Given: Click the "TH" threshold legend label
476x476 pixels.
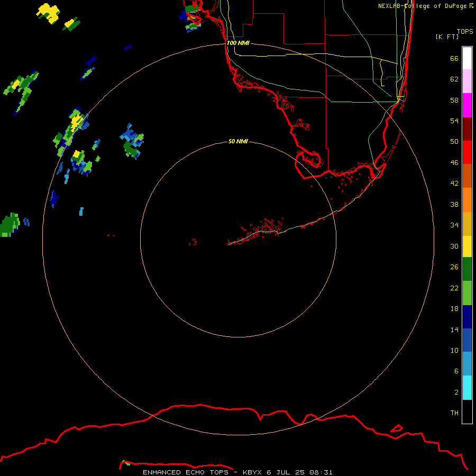Looking at the screenshot, I should (454, 413).
